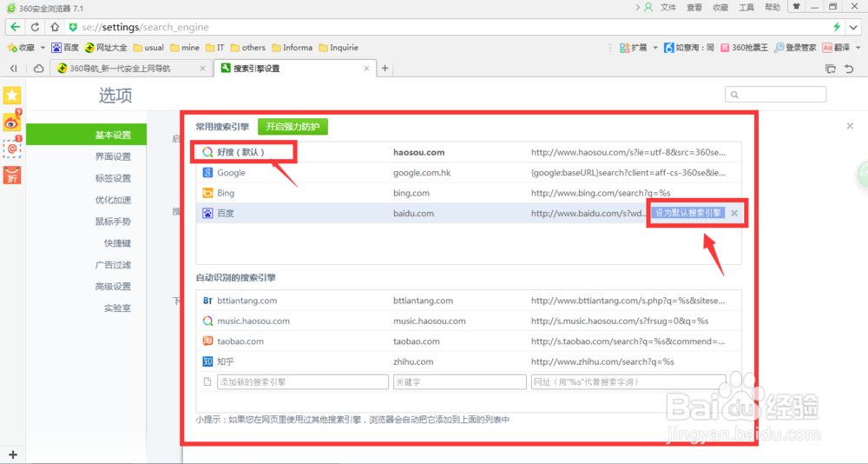Open the 网址大全 bookmark
Screen dimensions: 868x464
click(x=106, y=48)
